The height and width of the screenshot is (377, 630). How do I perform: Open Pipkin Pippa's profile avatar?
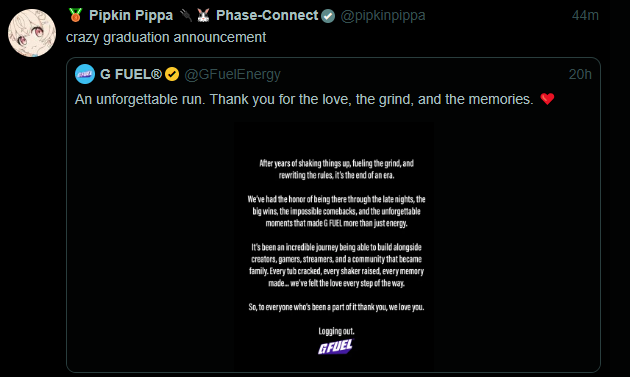point(32,33)
